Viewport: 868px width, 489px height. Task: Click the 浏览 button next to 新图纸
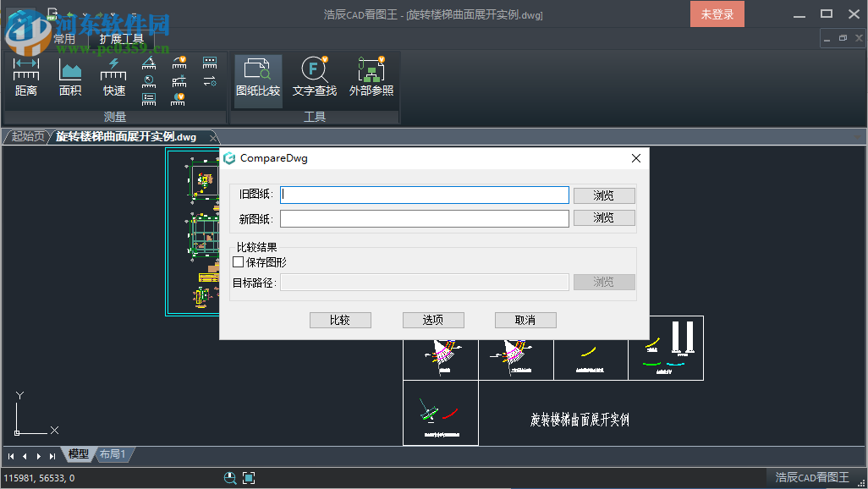604,217
